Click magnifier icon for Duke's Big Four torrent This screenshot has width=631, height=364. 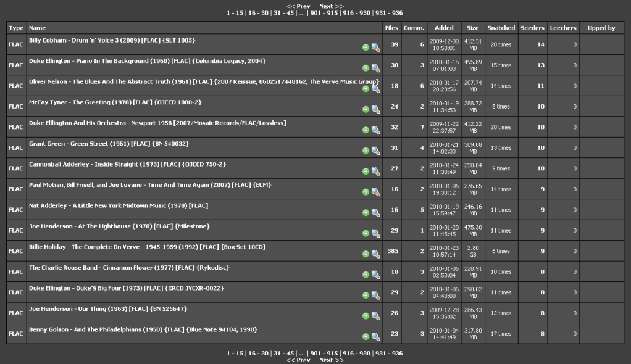coord(375,296)
